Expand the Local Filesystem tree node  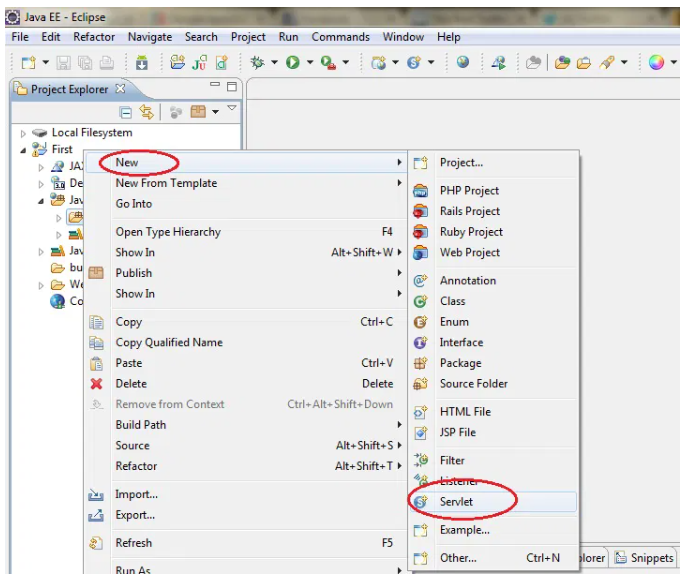pyautogui.click(x=24, y=133)
